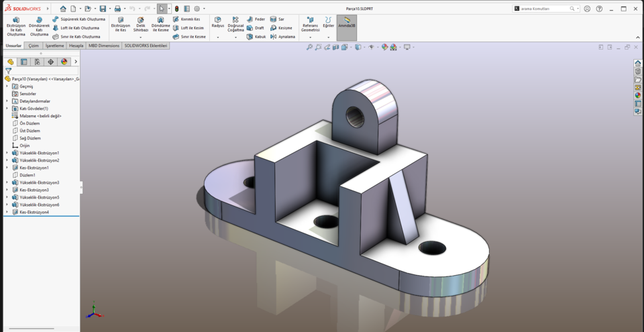The image size is (644, 332).
Task: Expand Katı Gövdeler(1) tree item
Action: 7,109
